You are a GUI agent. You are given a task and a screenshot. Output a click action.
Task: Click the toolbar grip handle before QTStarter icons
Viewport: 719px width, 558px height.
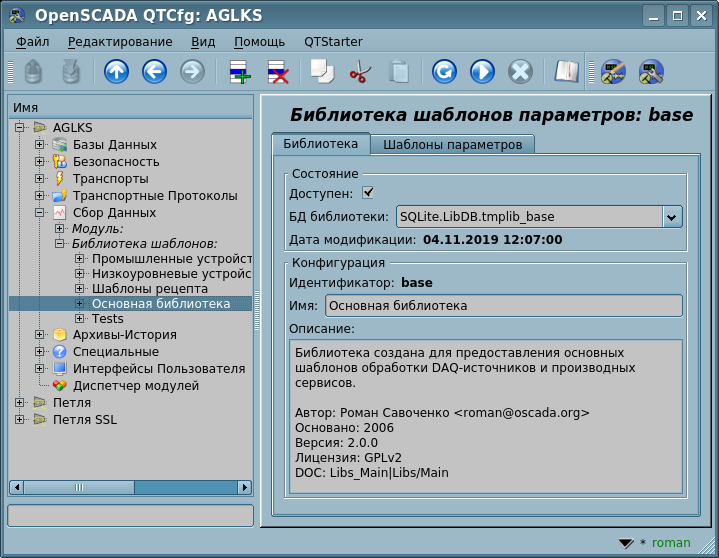591,72
